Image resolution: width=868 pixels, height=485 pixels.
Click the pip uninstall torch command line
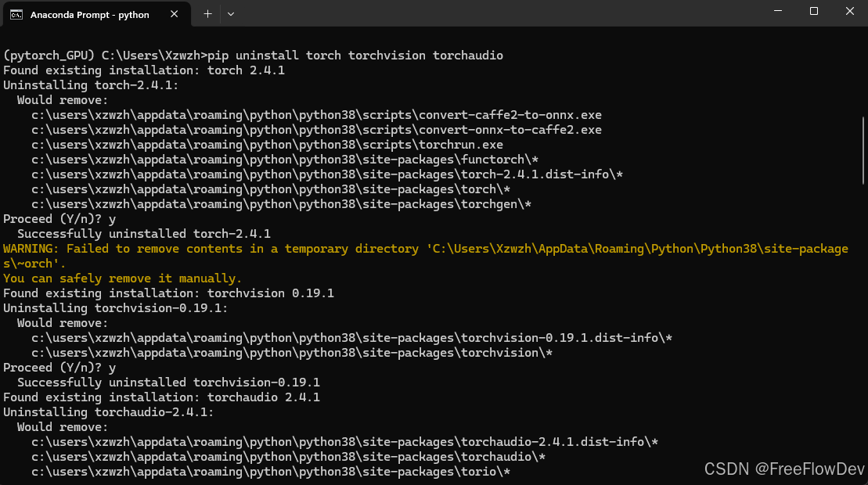coord(253,56)
